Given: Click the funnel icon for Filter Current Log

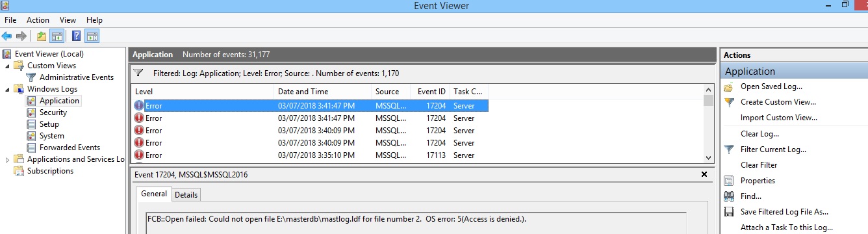Looking at the screenshot, I should 729,149.
